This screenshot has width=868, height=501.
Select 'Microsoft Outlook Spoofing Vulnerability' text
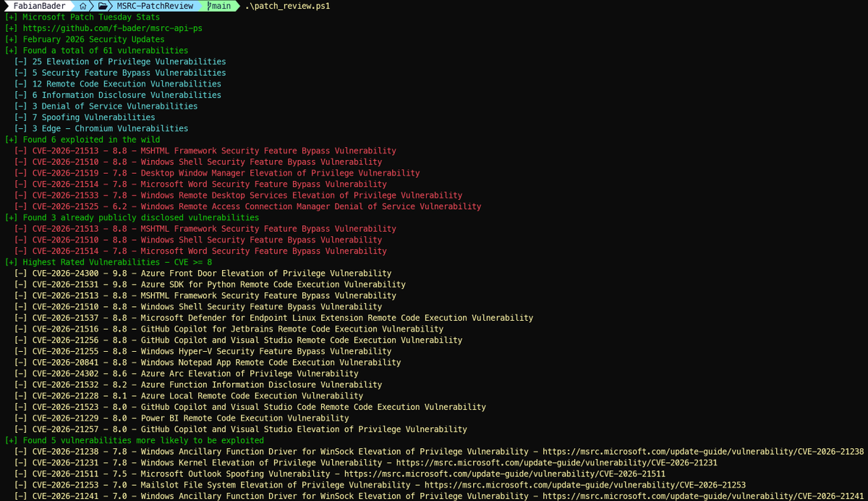236,473
